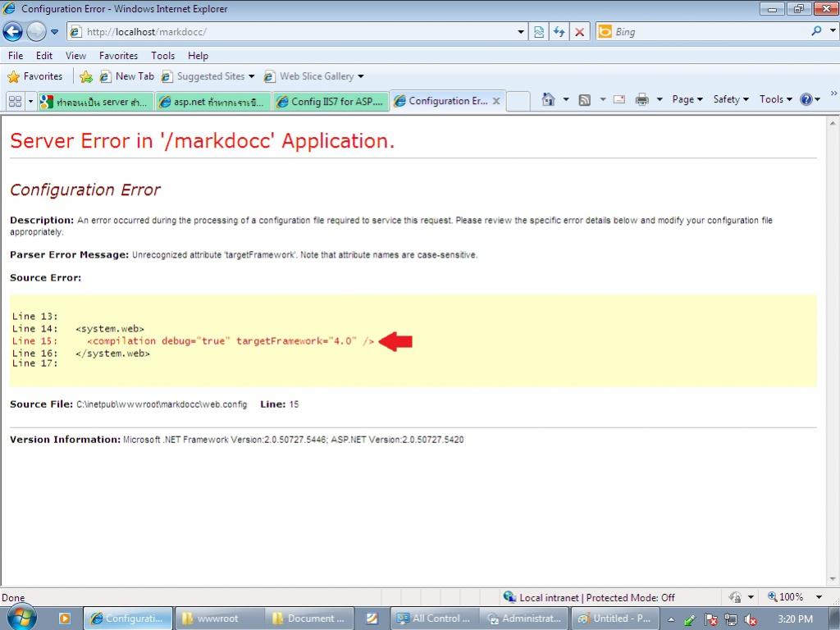The width and height of the screenshot is (840, 630).
Task: Expand the Safety dropdown menu
Action: tap(731, 99)
